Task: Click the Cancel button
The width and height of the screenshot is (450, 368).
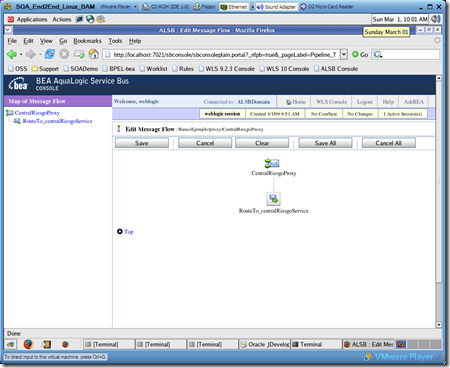Action: [x=205, y=143]
